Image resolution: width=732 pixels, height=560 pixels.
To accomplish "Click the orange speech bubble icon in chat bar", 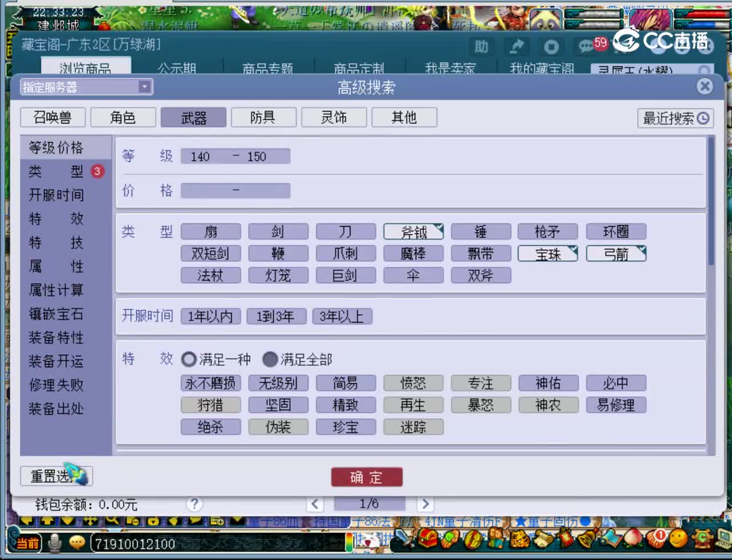I will (x=77, y=542).
